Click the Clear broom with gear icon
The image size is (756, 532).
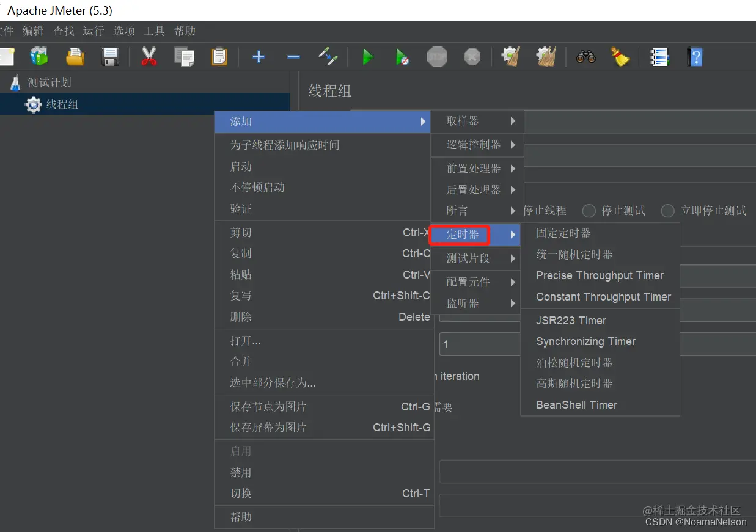pos(511,57)
